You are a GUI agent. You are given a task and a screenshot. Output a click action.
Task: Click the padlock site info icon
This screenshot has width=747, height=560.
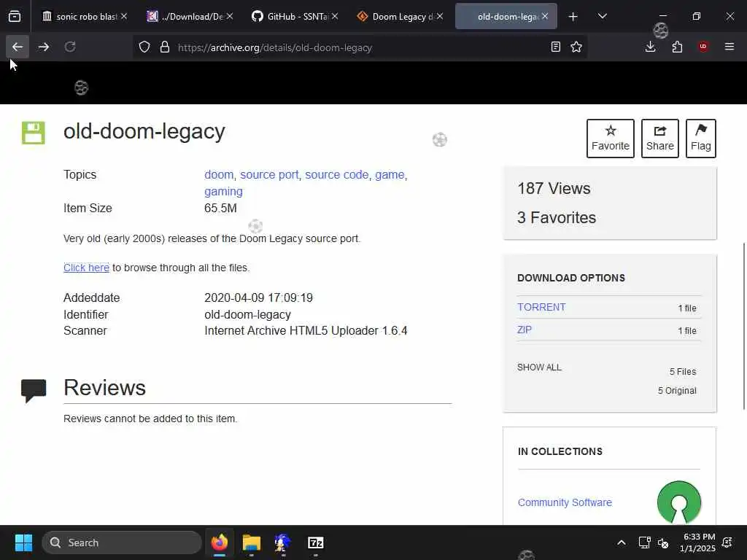[x=165, y=47]
